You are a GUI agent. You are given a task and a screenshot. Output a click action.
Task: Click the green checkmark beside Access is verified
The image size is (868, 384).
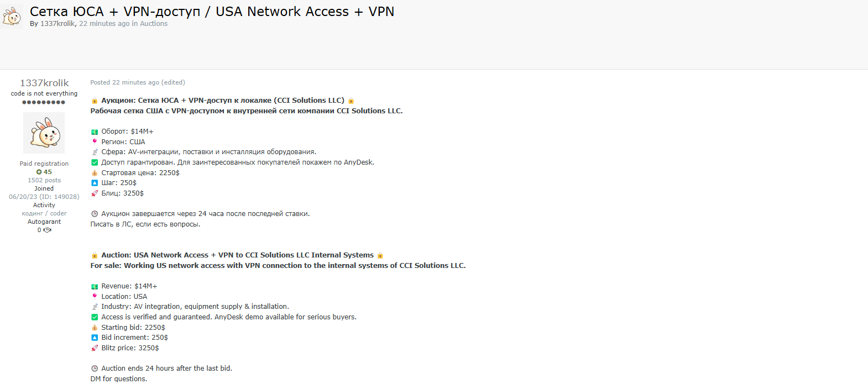pos(95,317)
